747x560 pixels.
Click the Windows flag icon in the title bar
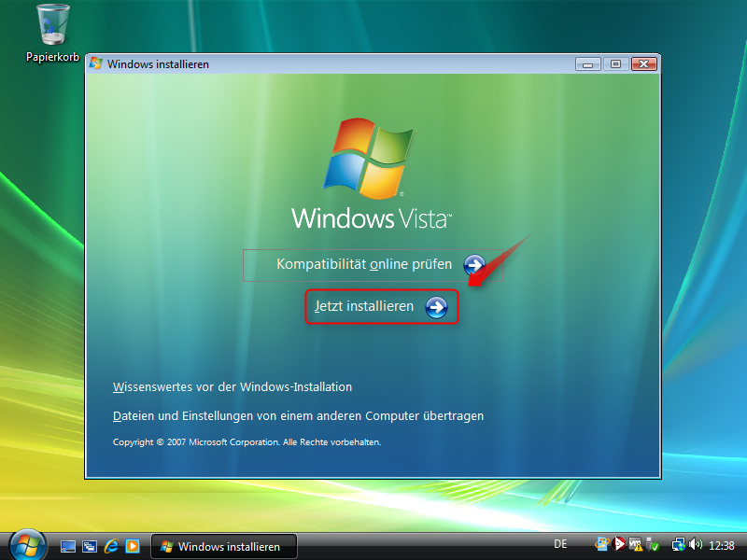96,63
